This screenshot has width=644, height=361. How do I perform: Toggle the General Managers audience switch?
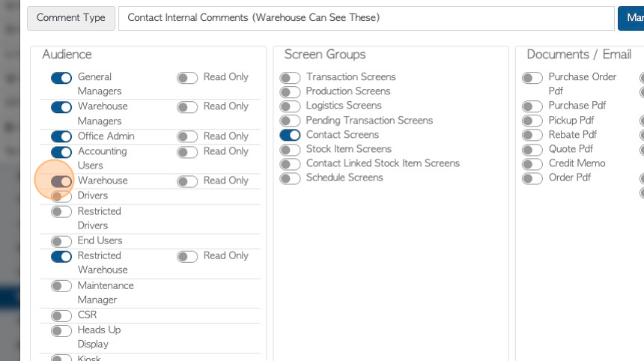(61, 78)
